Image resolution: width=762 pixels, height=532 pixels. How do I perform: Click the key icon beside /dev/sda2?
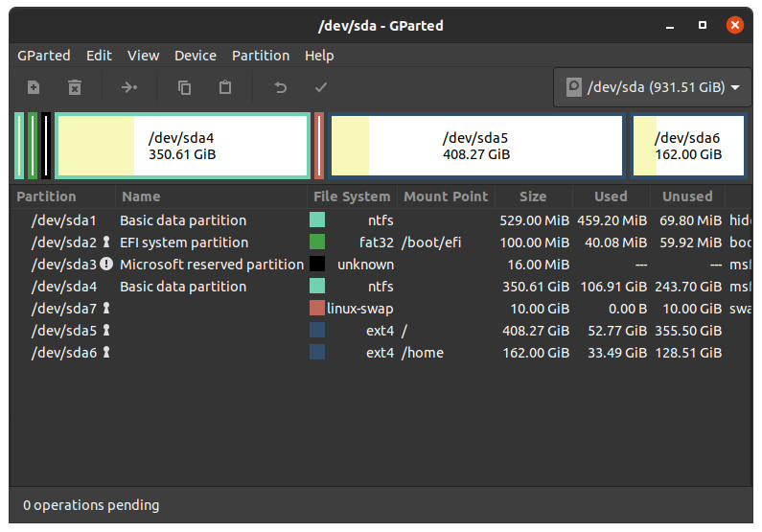coord(106,243)
